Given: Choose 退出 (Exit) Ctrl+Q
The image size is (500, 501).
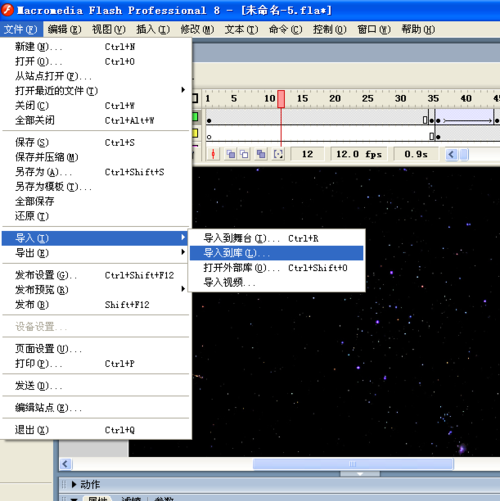Looking at the screenshot, I should click(96, 430).
